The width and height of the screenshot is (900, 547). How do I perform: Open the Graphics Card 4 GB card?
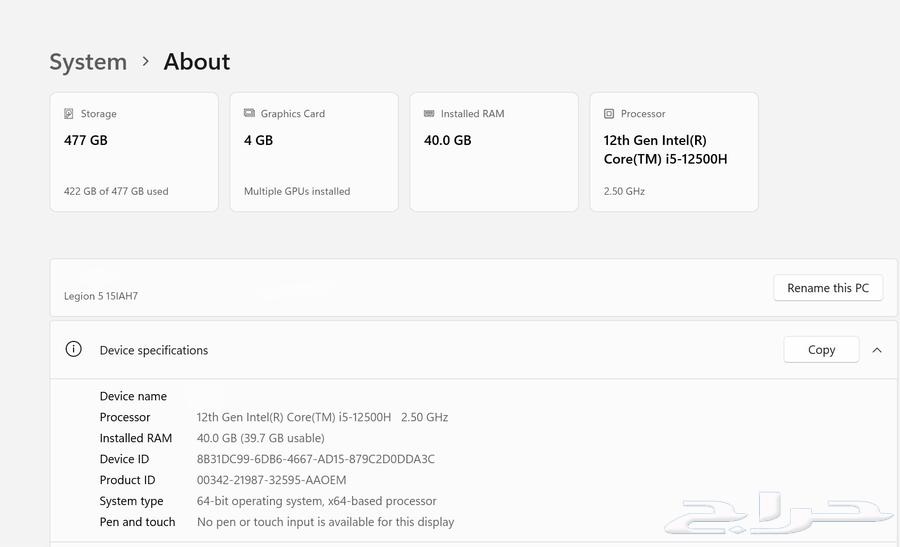(x=314, y=152)
